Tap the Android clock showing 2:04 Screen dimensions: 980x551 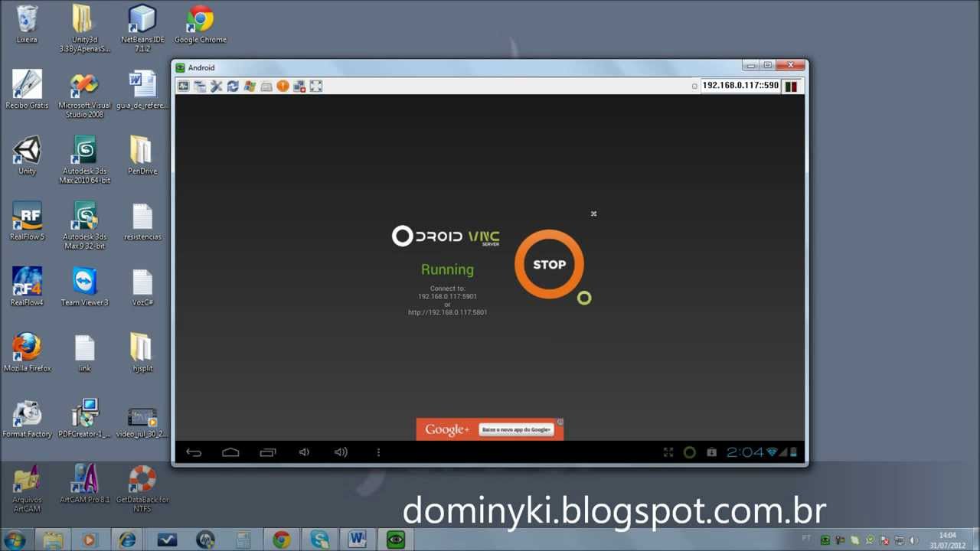point(745,452)
